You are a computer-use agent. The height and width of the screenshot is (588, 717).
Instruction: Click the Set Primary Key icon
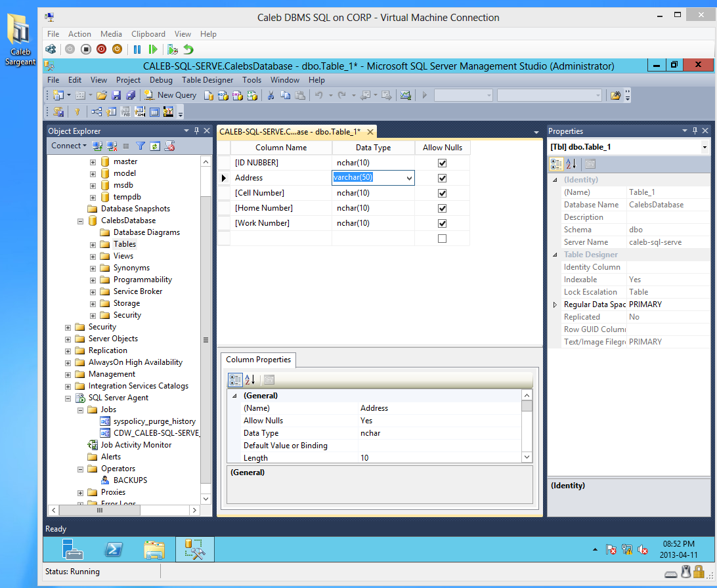[77, 112]
